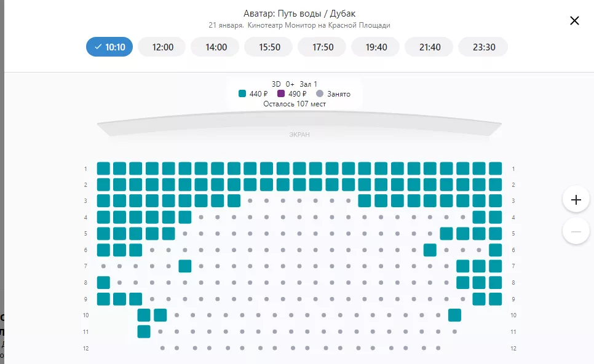Close the seat selection dialog

pyautogui.click(x=574, y=21)
